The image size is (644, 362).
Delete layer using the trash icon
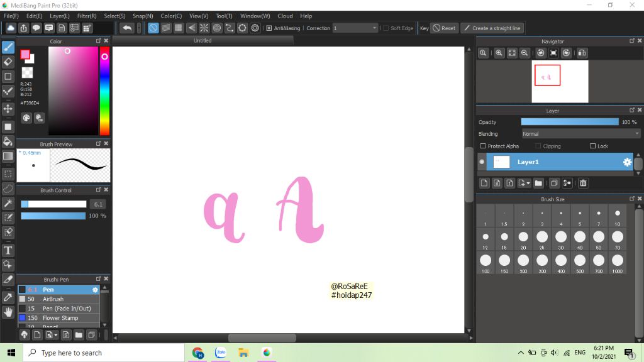coord(583,183)
